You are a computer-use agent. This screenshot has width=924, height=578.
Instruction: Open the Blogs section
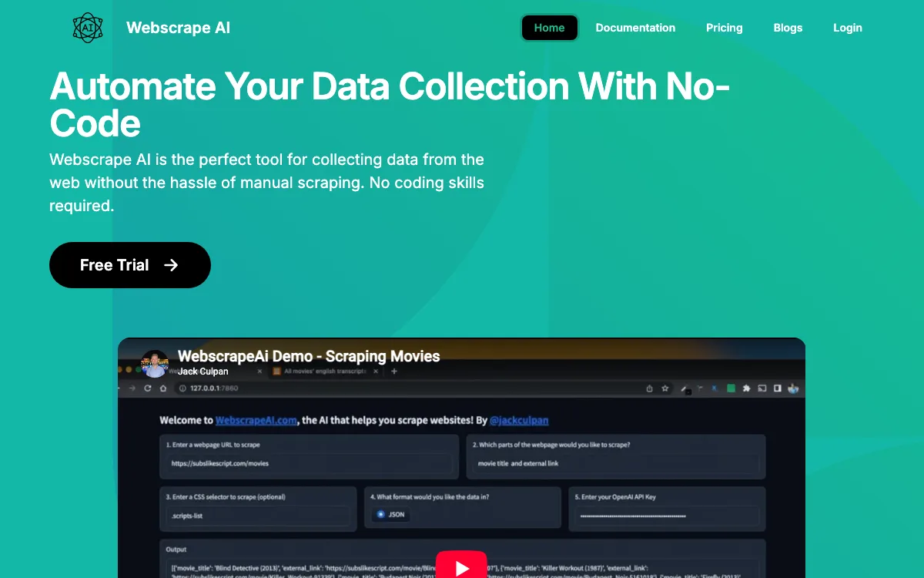788,28
